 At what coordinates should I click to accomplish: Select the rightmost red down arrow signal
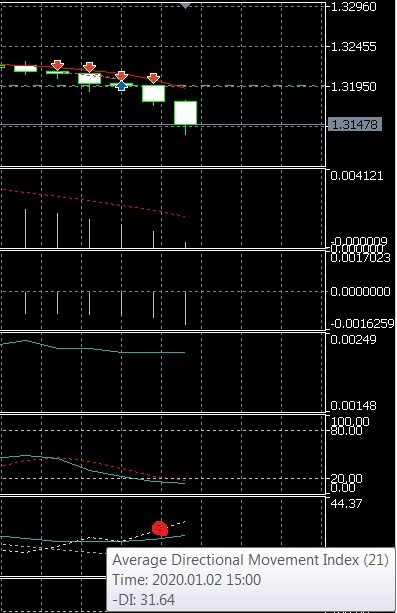pos(154,78)
